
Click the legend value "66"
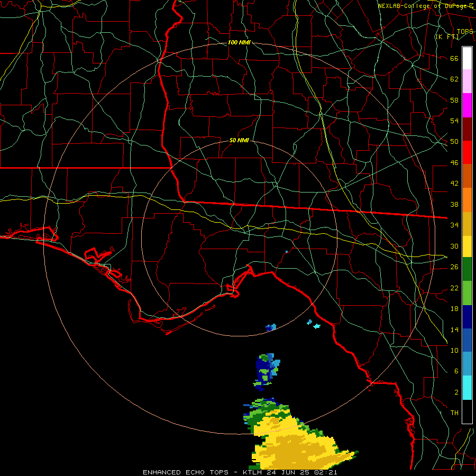tap(454, 58)
